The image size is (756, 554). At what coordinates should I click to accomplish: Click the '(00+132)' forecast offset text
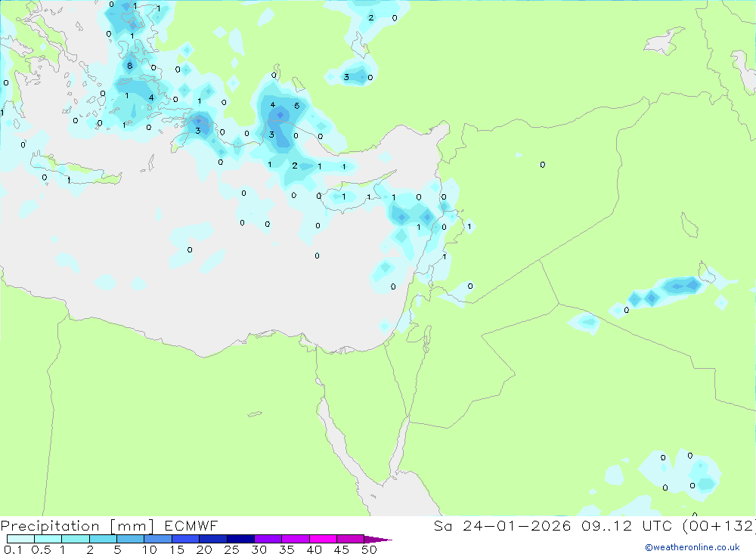click(719, 525)
